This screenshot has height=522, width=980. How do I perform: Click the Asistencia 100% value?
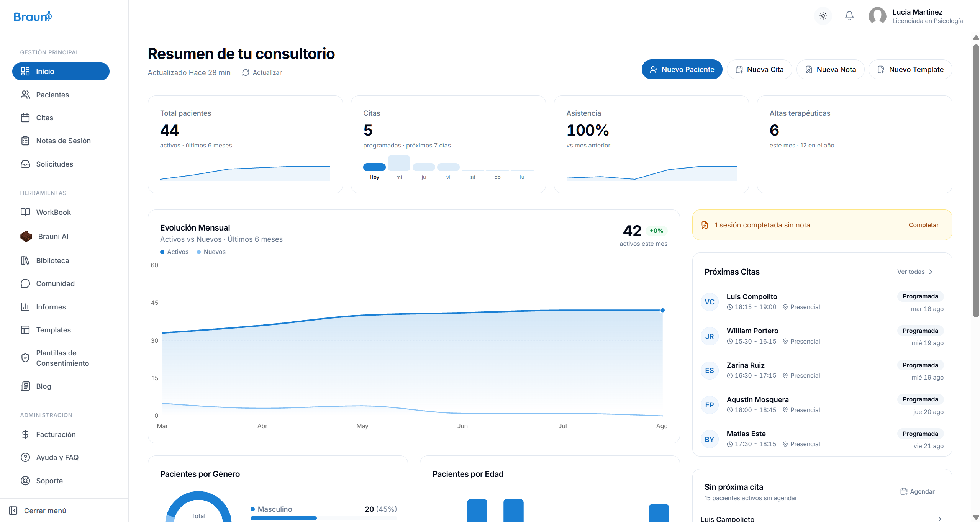click(588, 130)
